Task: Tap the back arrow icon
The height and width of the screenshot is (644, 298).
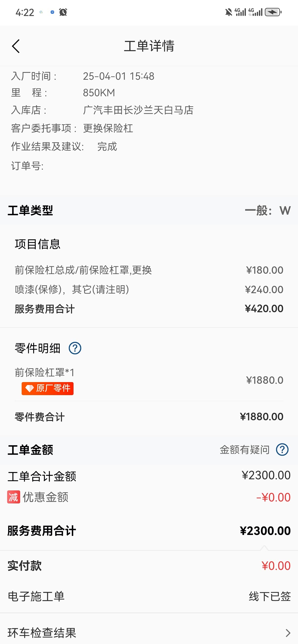Action: click(x=16, y=46)
